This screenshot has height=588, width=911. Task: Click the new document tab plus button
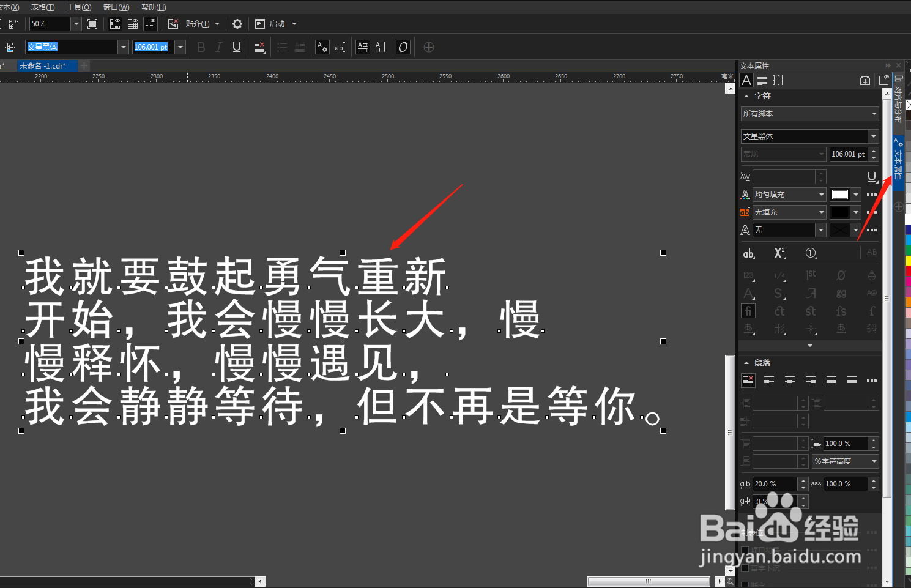coord(85,65)
